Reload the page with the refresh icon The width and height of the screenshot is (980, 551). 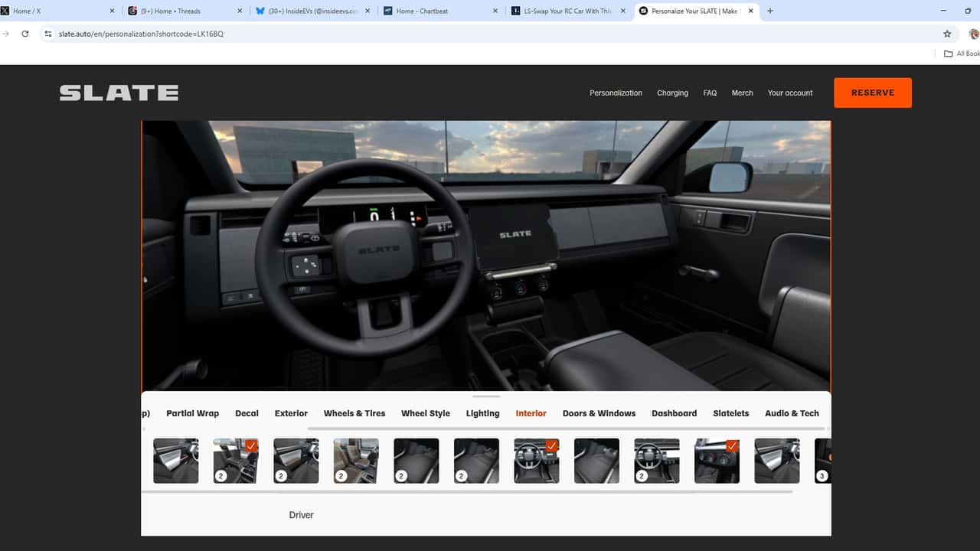[x=25, y=34]
